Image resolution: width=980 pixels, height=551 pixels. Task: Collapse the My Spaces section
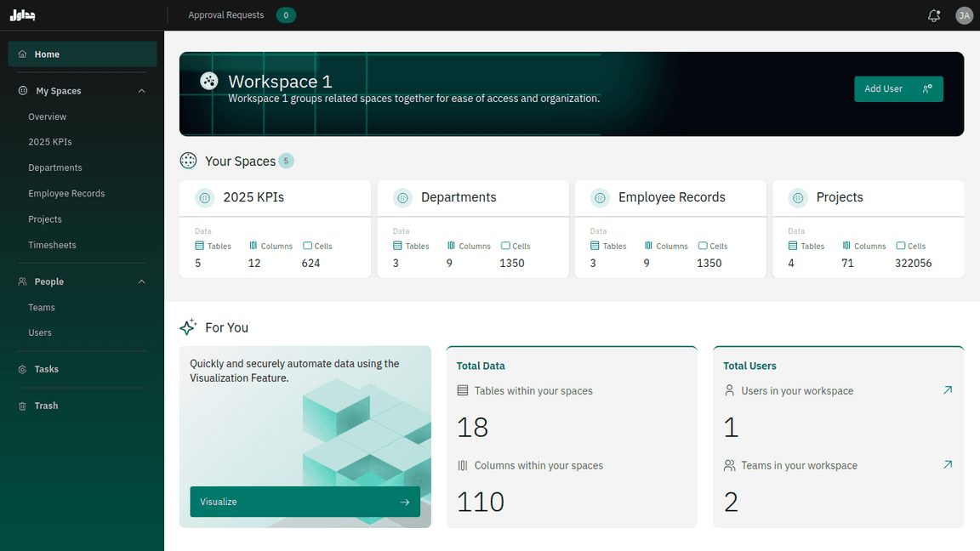point(141,90)
